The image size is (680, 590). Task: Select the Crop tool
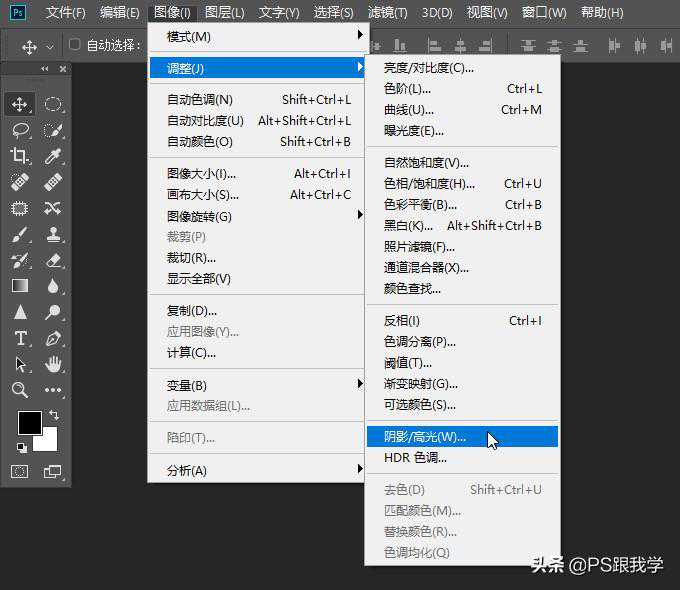[x=20, y=156]
